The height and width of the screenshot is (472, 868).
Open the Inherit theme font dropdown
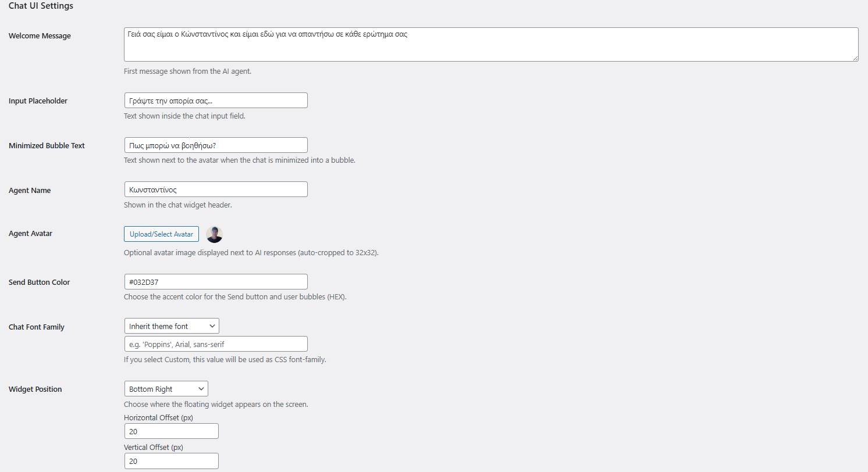click(172, 326)
